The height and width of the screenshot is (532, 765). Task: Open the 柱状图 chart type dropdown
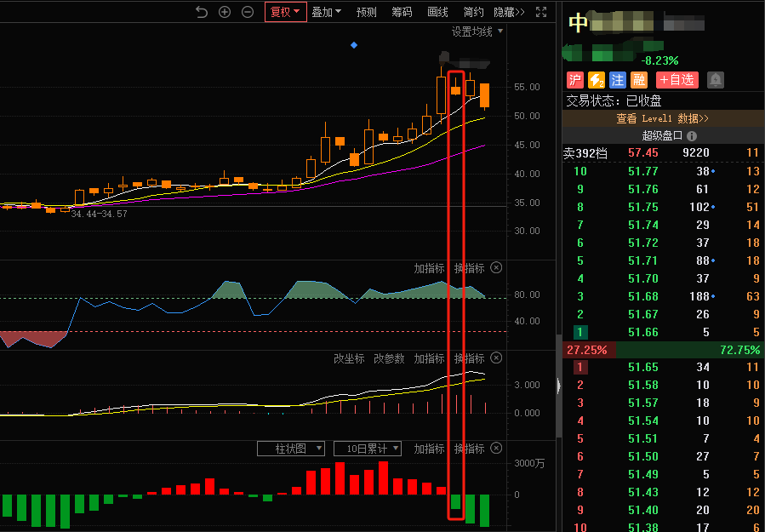pyautogui.click(x=291, y=449)
